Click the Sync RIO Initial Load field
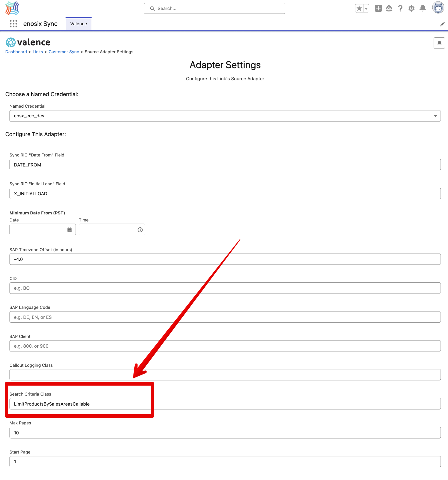The image size is (448, 480). click(x=225, y=194)
